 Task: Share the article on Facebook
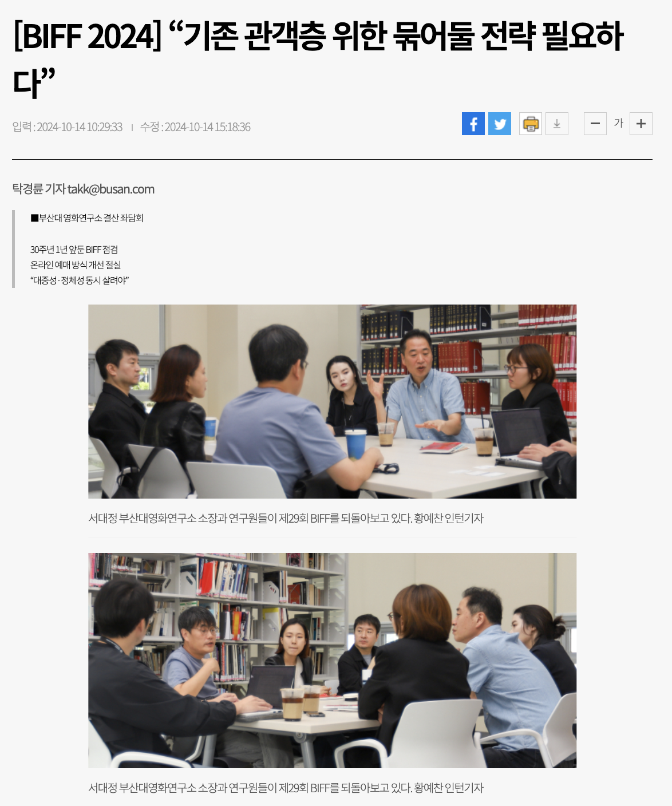tap(473, 124)
